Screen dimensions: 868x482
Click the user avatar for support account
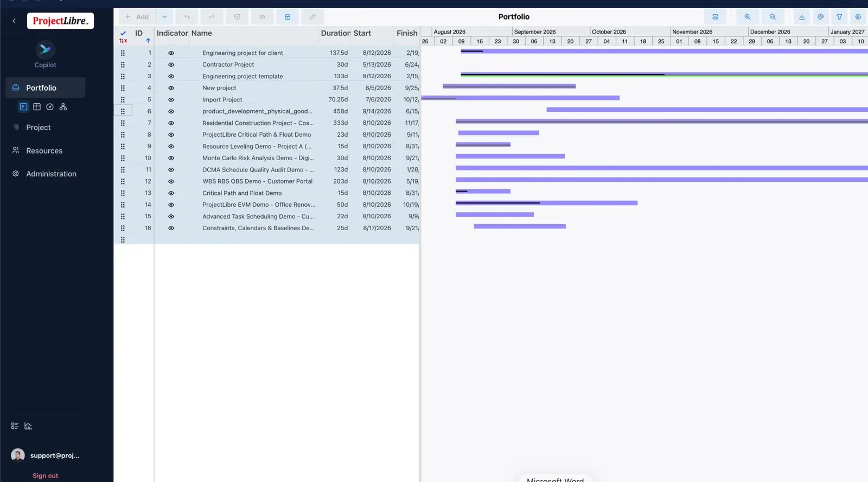(18, 455)
